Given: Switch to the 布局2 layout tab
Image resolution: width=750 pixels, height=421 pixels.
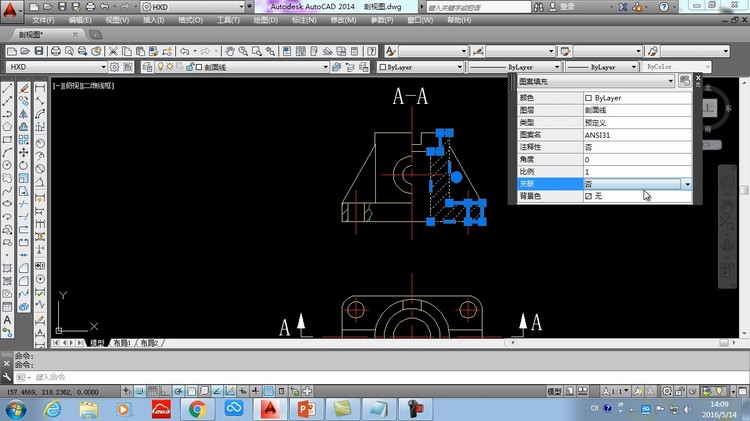Looking at the screenshot, I should click(x=149, y=343).
